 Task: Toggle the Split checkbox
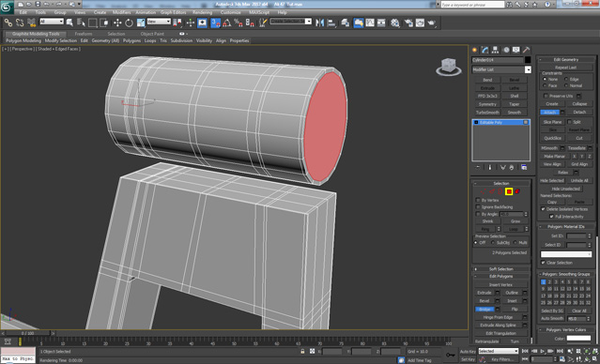(x=569, y=122)
